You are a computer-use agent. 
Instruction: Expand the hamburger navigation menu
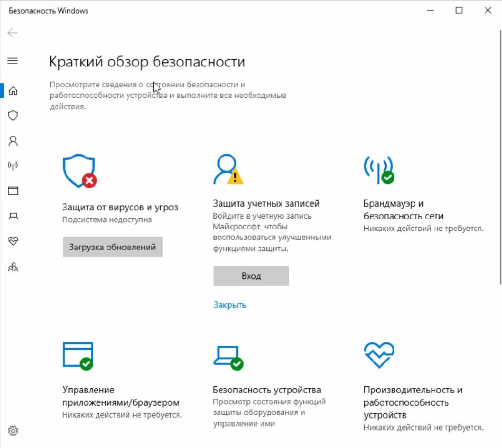13,61
